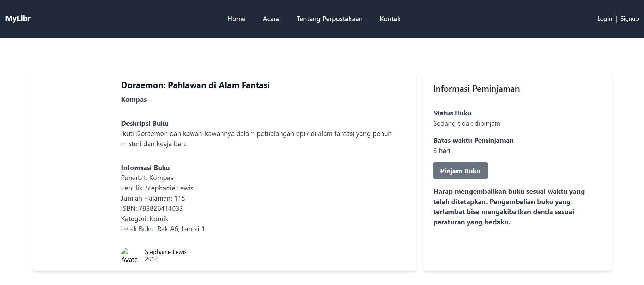This screenshot has height=285, width=644.
Task: Open Tentang Perpustakaan in the navbar
Action: pos(329,19)
